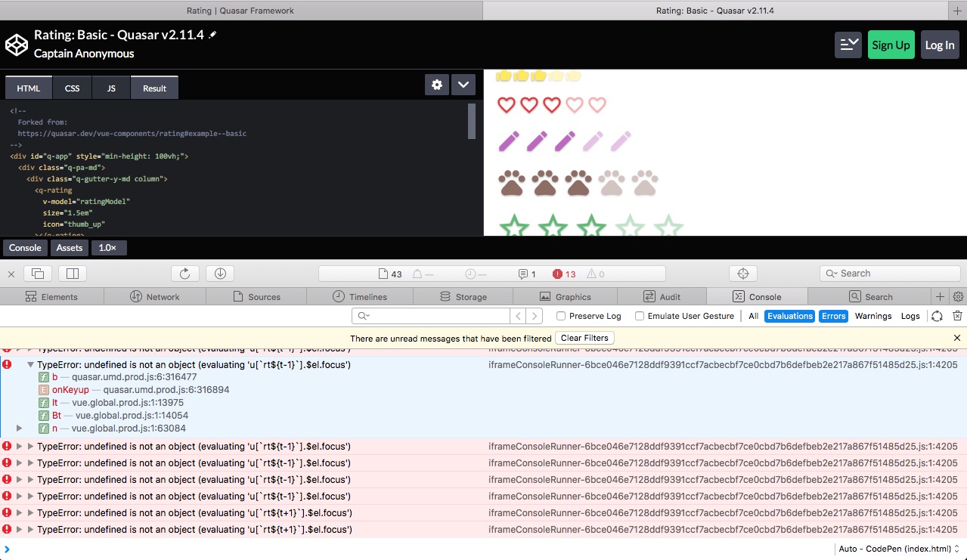Image resolution: width=967 pixels, height=560 pixels.
Task: Click the CodePen logo in the header
Action: [17, 44]
